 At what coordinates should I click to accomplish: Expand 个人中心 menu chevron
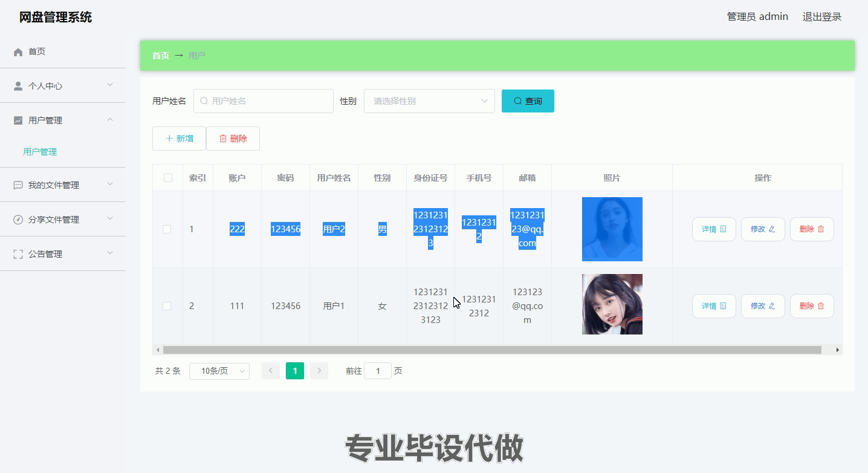[110, 85]
